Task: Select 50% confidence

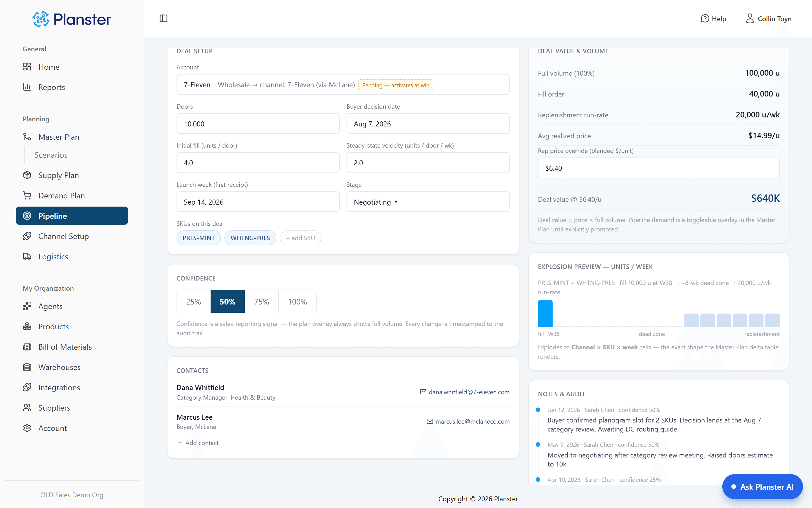Action: [x=228, y=302]
